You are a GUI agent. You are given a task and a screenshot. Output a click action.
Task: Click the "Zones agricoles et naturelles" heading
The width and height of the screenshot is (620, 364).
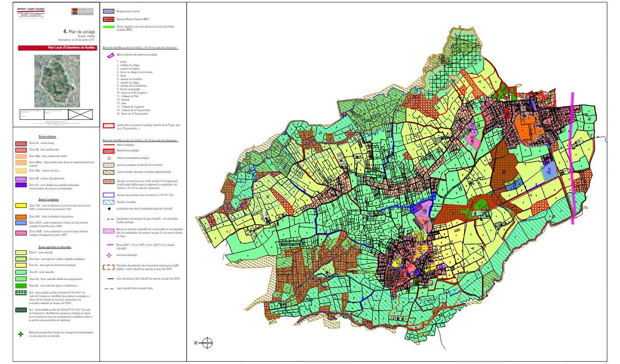(55, 247)
